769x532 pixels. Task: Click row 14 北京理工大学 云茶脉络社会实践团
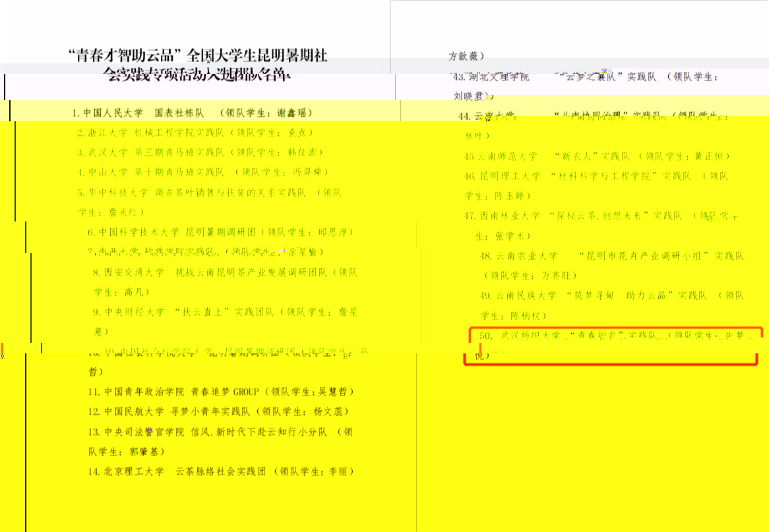coord(221,472)
